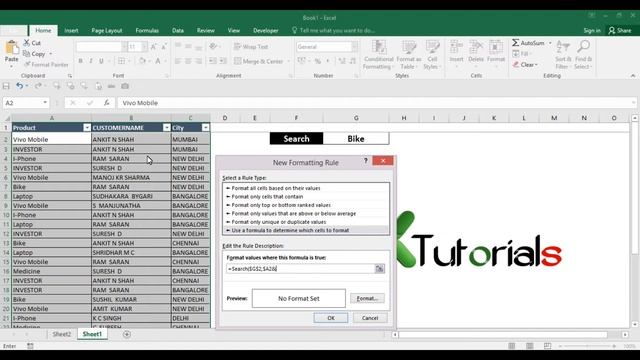Open the font name dropdown
Image resolution: width=640 pixels, height=360 pixels.
124,47
